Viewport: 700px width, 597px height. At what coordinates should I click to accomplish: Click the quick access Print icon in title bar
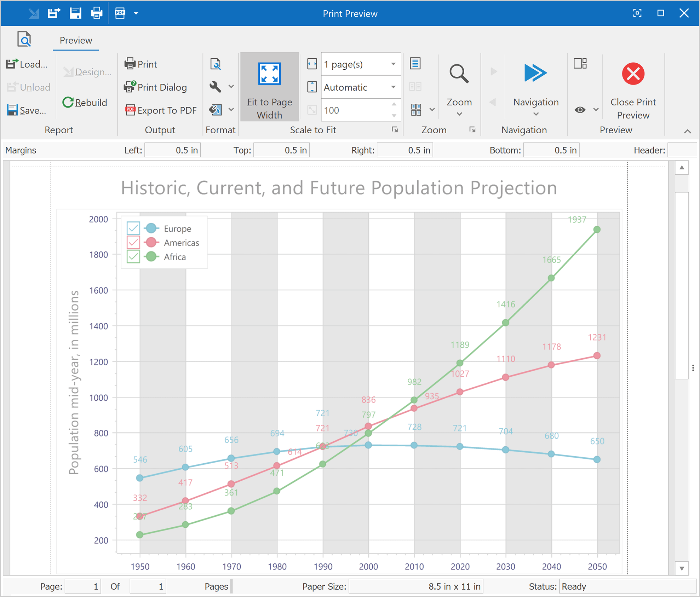click(96, 13)
